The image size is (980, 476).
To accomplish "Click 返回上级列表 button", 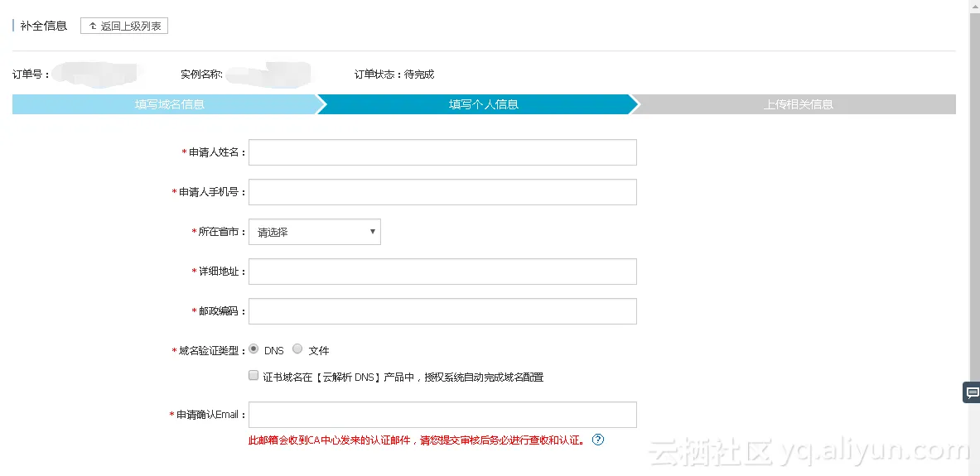I will click(124, 26).
